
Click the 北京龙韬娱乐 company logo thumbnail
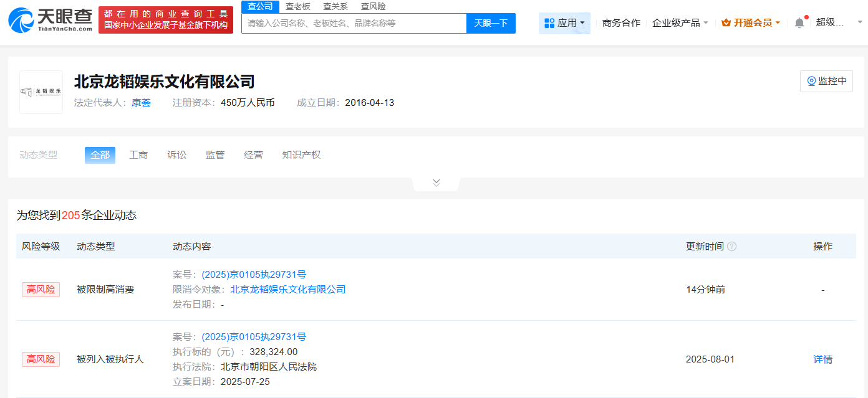[41, 92]
